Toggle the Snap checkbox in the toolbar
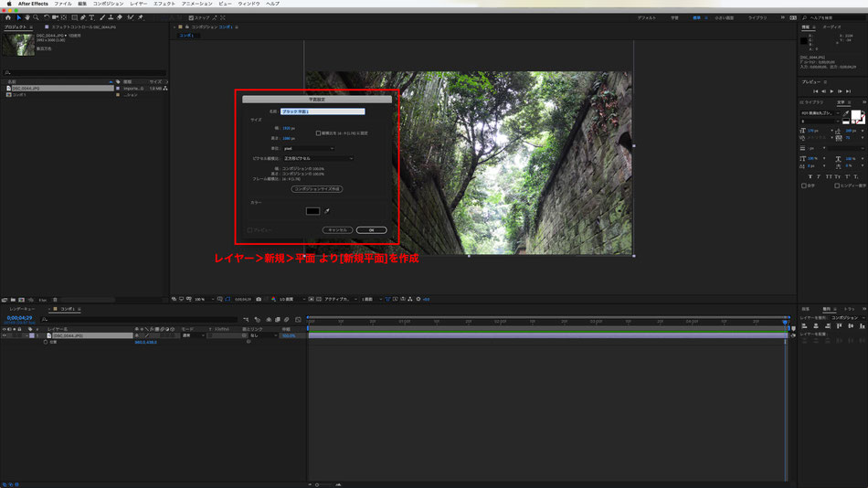 pos(191,17)
